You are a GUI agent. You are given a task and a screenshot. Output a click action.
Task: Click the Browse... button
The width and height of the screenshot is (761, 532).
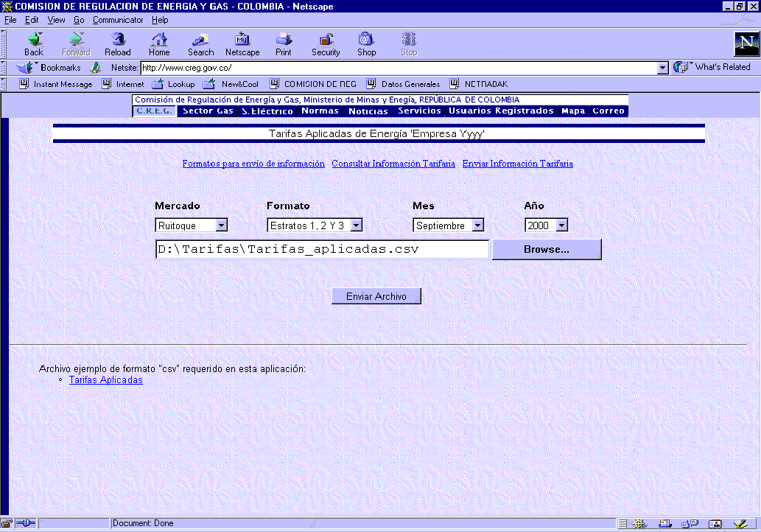[546, 250]
